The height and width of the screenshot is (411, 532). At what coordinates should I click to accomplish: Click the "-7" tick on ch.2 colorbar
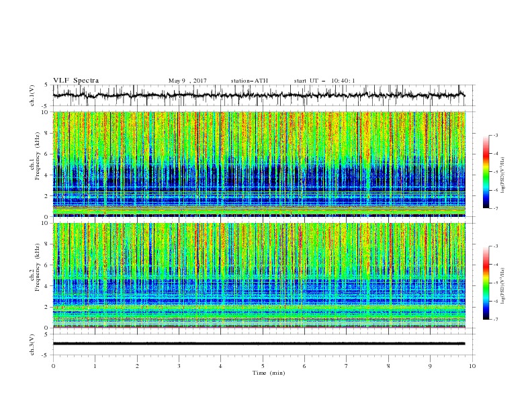click(495, 319)
